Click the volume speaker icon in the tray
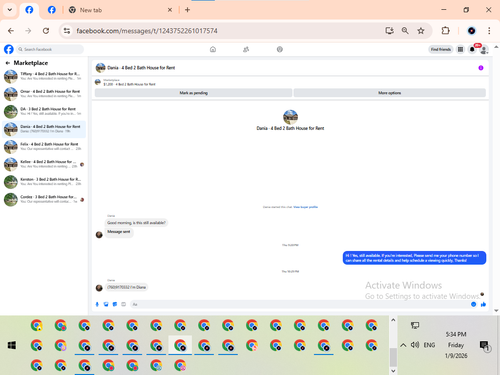 point(415,345)
